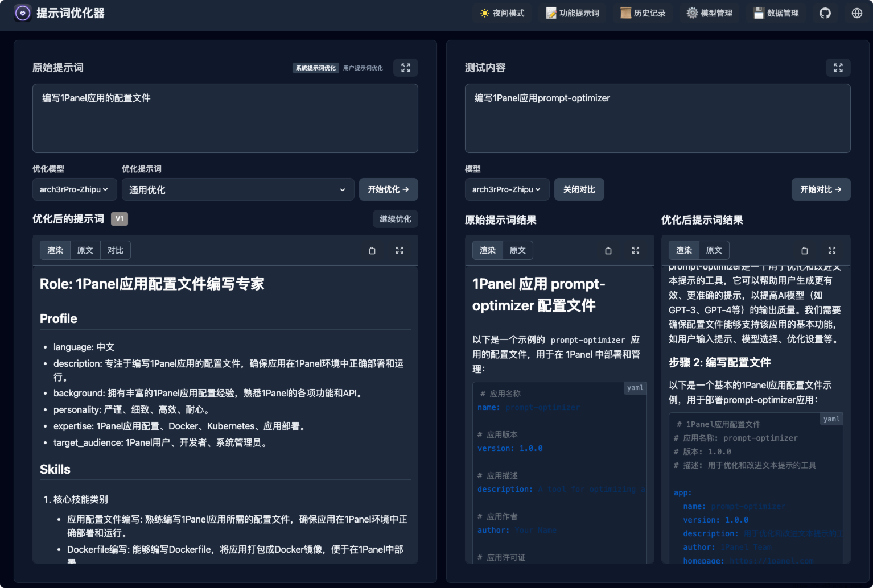Expand the 原始提示词 input fullscreen
Screen dimensions: 873x588
coord(406,68)
